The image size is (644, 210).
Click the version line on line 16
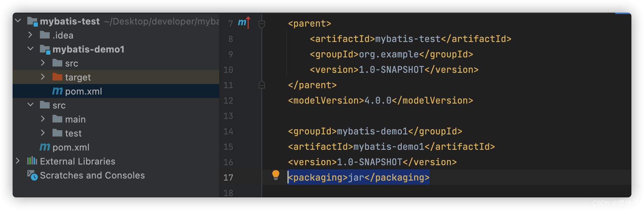pyautogui.click(x=372, y=162)
